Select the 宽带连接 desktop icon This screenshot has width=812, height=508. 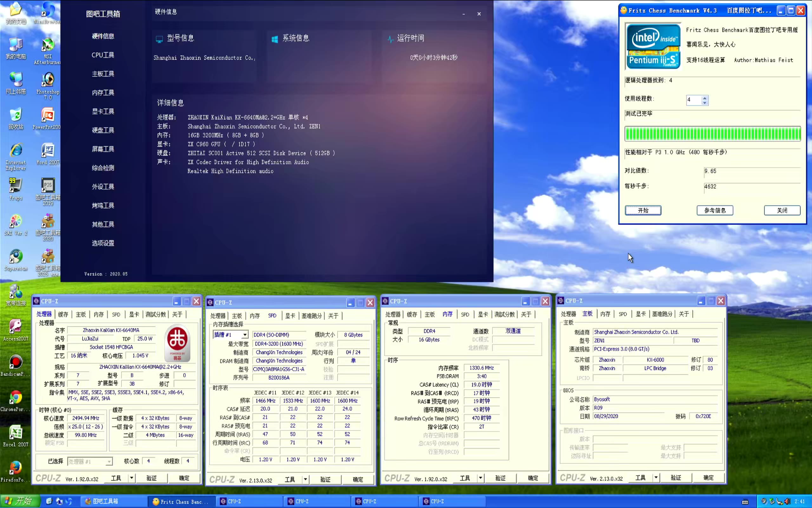click(x=16, y=295)
